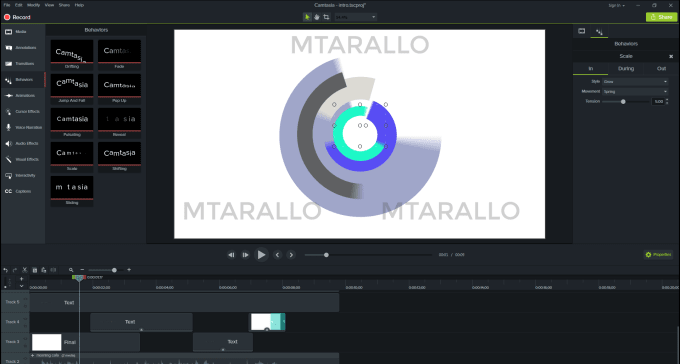Screen dimensions: 680x364
Task: Open the Annotations tab in sidebar
Action: tap(23, 48)
